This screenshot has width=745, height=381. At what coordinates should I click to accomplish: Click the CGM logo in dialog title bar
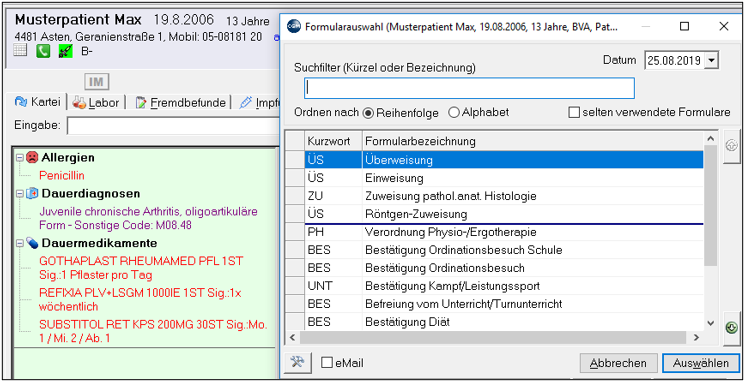(294, 27)
